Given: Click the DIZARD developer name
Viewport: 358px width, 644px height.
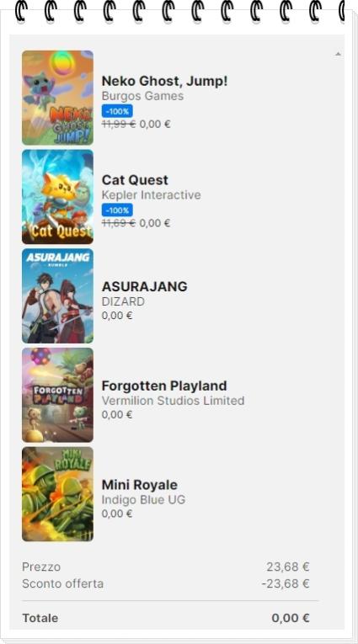Looking at the screenshot, I should click(123, 301).
